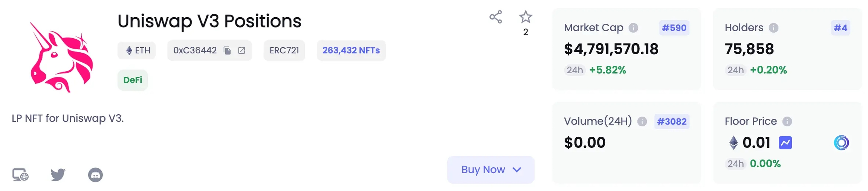Select the DeFi tag
868x191 pixels.
[133, 80]
